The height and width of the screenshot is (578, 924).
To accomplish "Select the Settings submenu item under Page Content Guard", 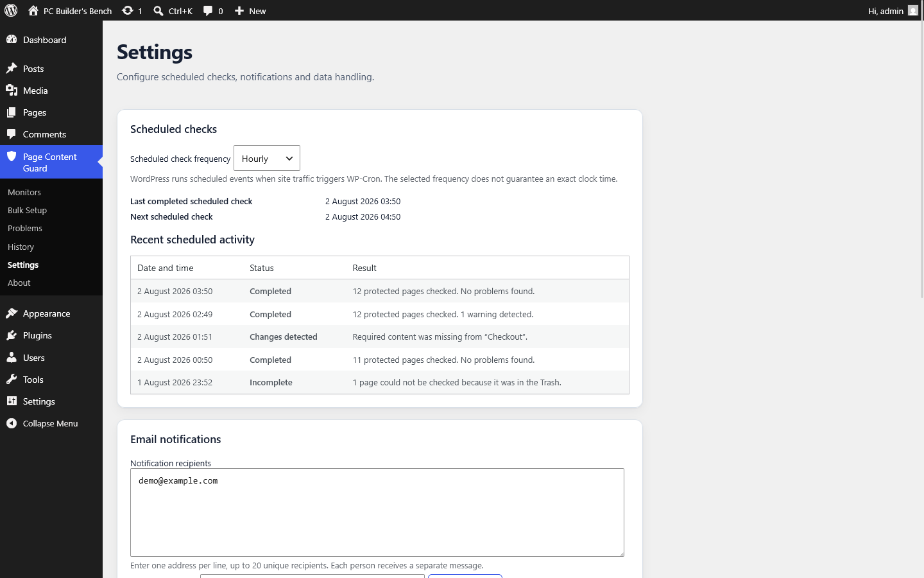I will tap(23, 265).
